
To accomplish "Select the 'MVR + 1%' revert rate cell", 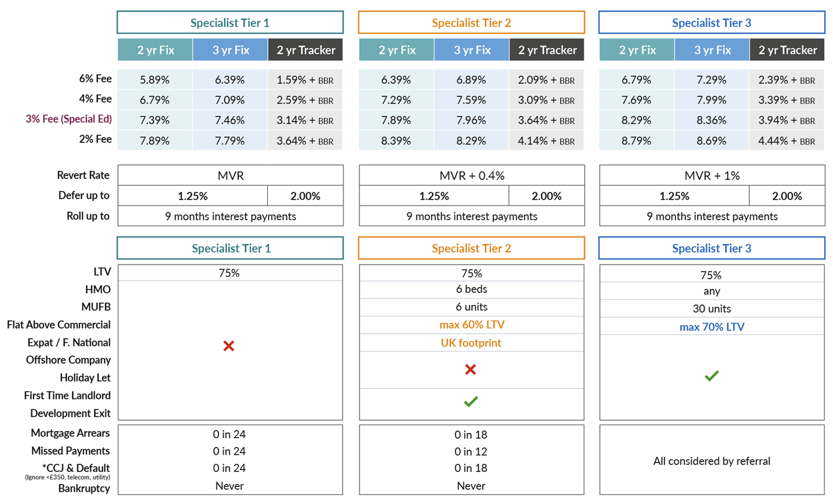I will coord(712,175).
